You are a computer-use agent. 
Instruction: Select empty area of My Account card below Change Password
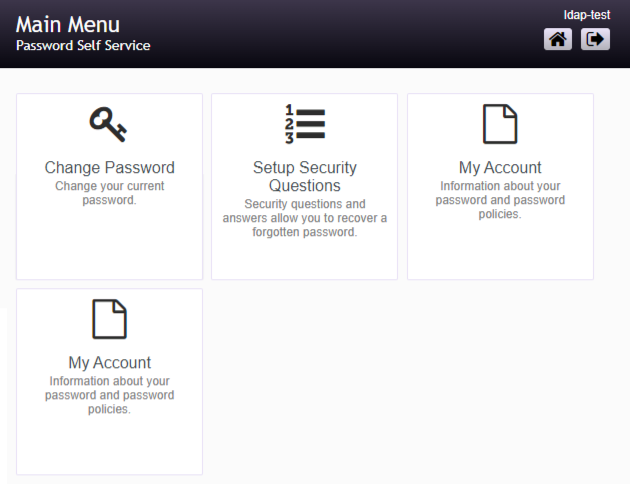[109, 445]
